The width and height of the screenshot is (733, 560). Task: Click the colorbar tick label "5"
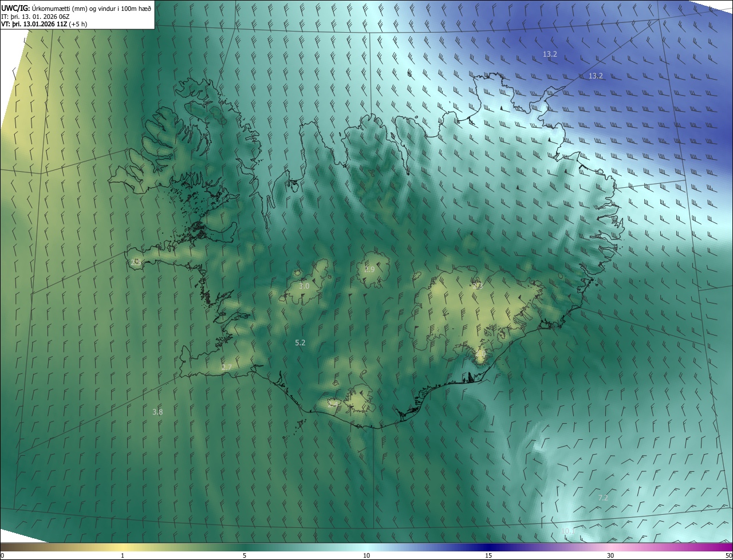point(245,555)
